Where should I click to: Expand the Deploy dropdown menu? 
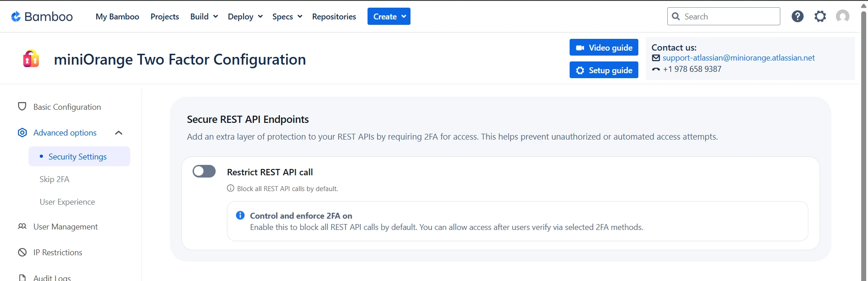coord(245,17)
